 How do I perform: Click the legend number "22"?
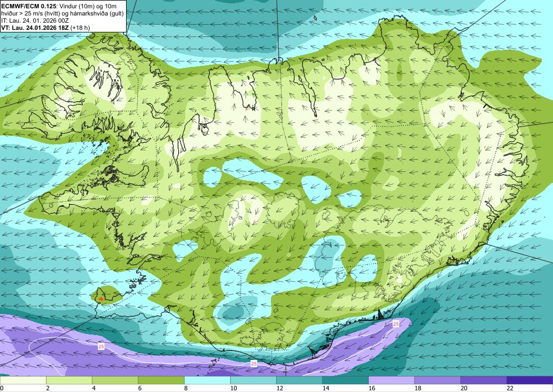(510, 389)
